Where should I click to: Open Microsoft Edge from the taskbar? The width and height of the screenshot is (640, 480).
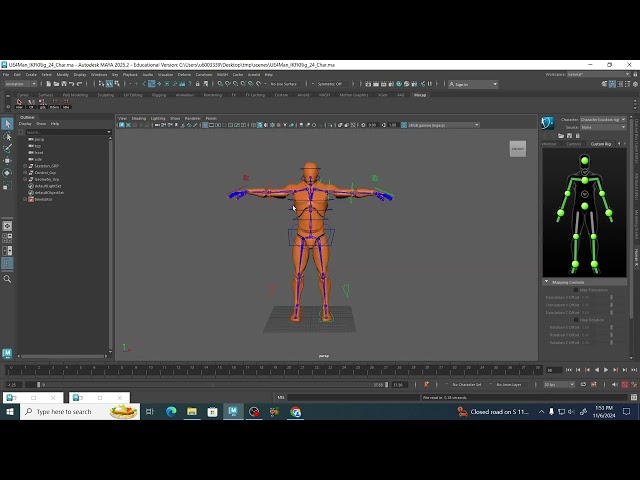pos(171,412)
